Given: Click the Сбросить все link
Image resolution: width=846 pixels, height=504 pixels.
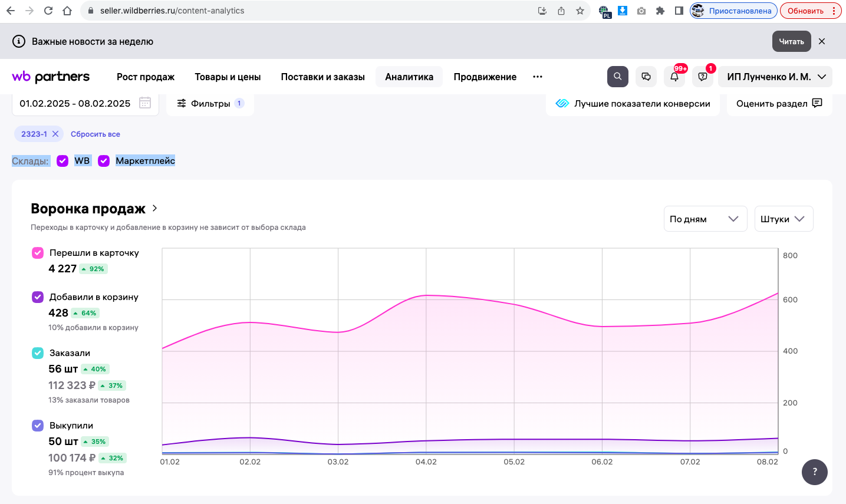Looking at the screenshot, I should pos(96,134).
